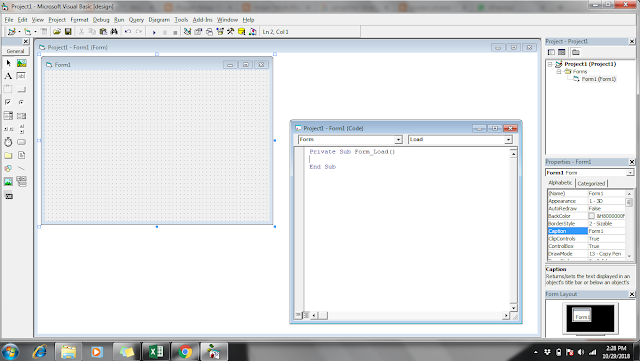Click the Add Form toolbar icon
The height and width of the screenshot is (361, 640).
(27, 31)
